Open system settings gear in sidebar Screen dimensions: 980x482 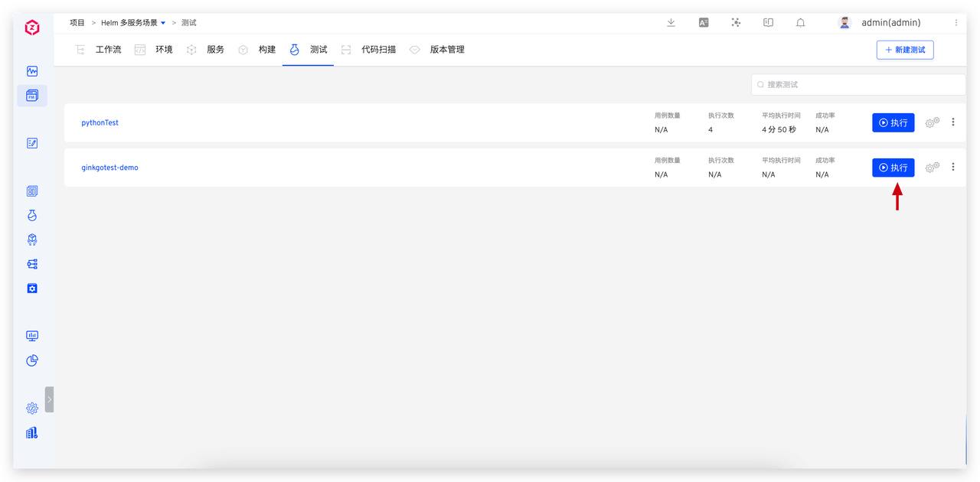(x=32, y=409)
